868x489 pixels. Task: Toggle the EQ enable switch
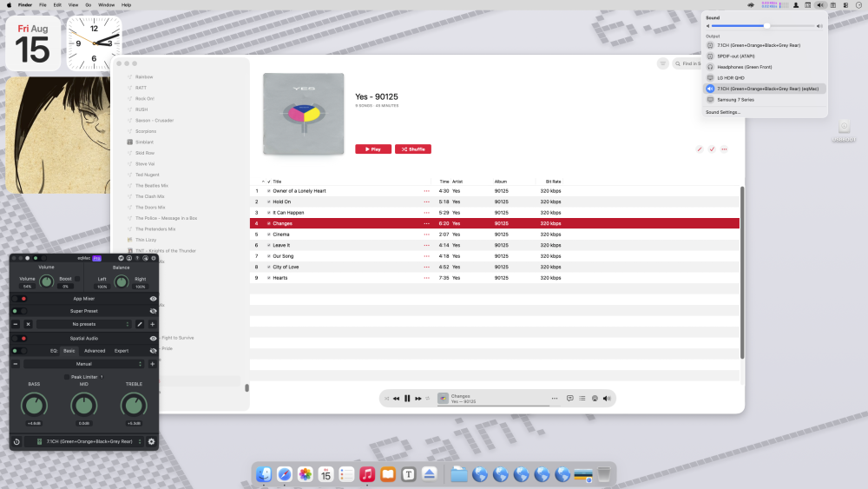[x=19, y=351]
